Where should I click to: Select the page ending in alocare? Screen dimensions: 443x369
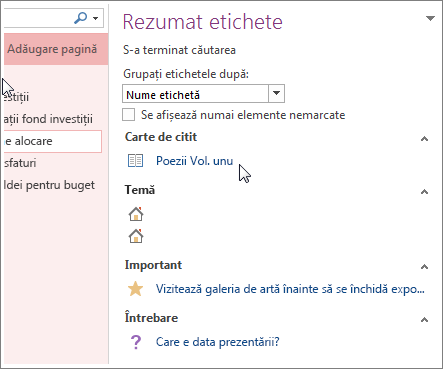[x=53, y=141]
